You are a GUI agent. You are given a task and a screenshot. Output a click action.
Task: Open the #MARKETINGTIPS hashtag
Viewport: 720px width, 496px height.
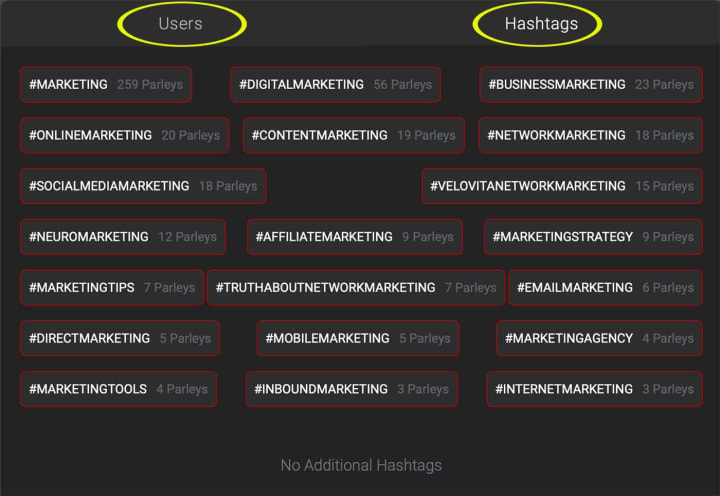112,288
